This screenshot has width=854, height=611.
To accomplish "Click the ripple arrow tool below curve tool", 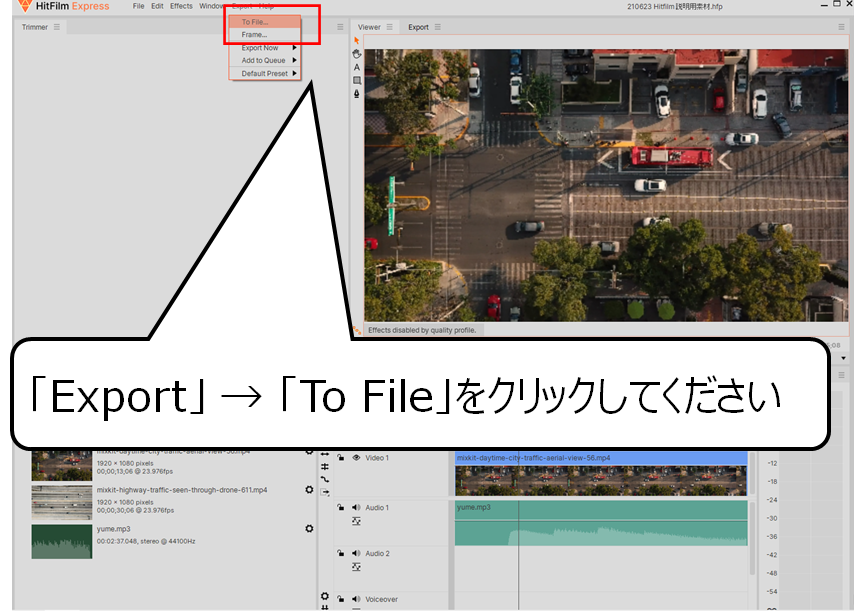I will [325, 492].
